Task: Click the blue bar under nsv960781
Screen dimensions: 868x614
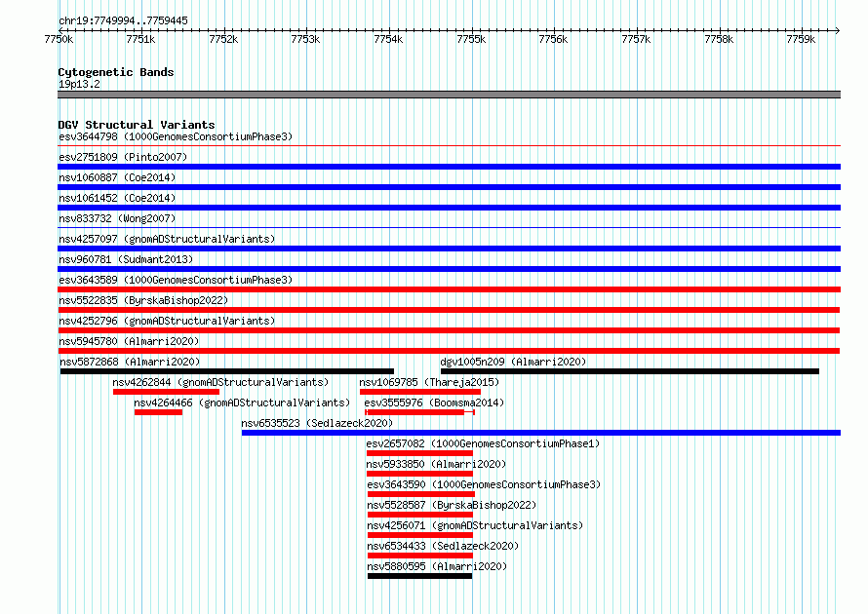Action: coord(449,269)
